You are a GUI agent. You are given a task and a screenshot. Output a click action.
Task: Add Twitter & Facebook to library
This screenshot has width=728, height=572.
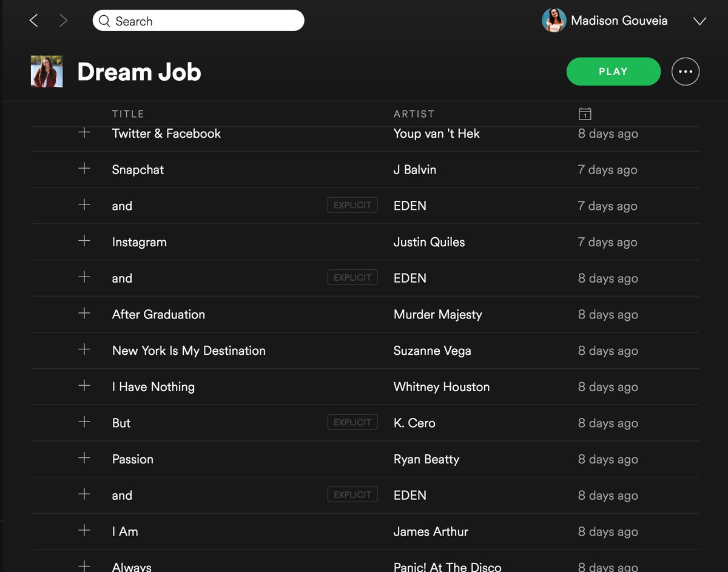pos(84,132)
